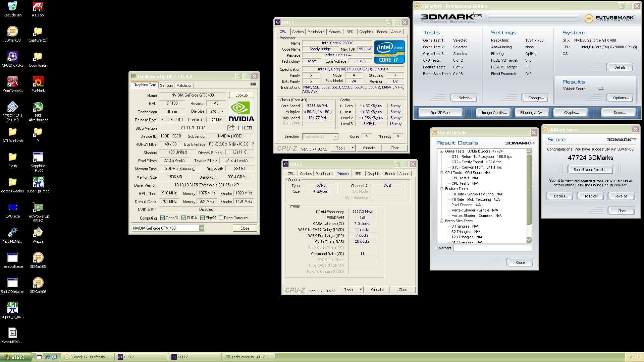Click Submit Your Results button
This screenshot has height=362, width=644.
pos(591,170)
